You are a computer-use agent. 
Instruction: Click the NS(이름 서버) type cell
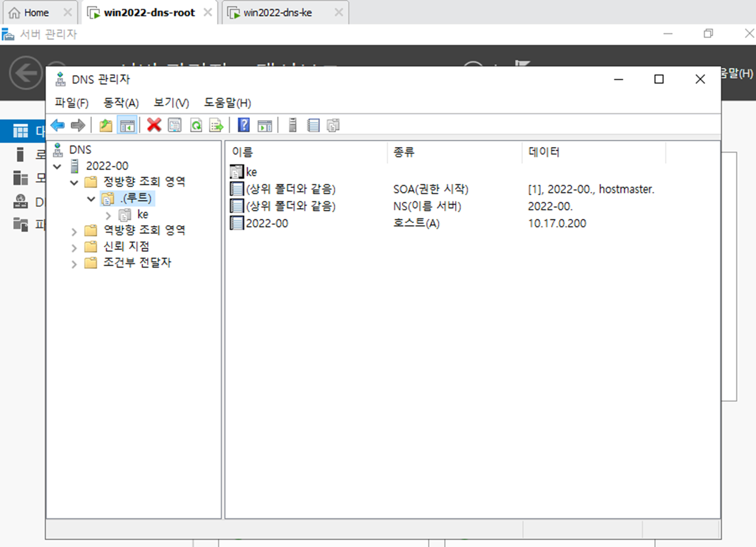tap(427, 206)
